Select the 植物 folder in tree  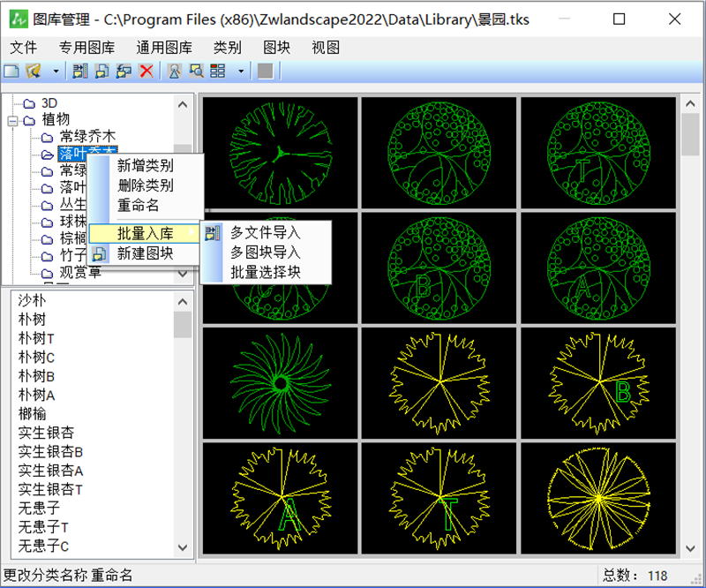pos(56,119)
